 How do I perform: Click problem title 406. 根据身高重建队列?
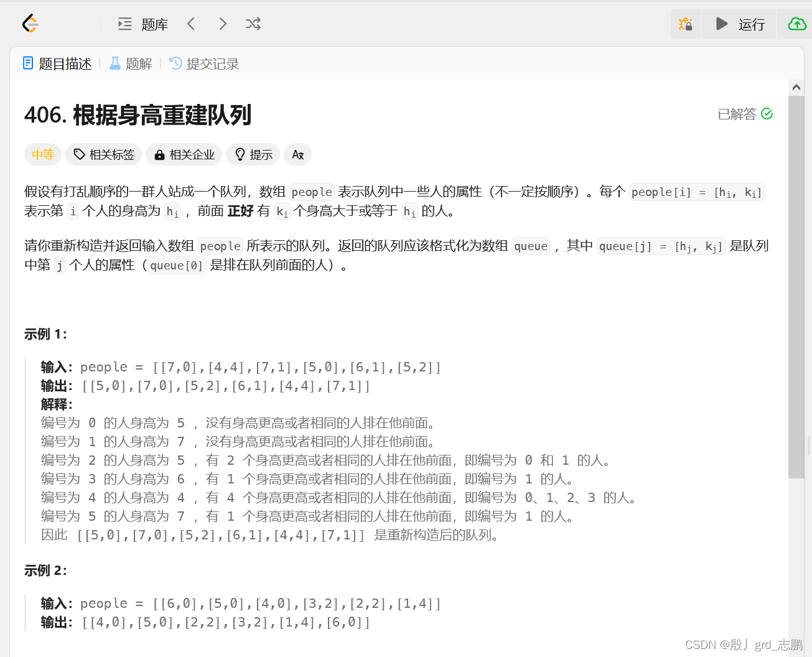click(x=138, y=115)
